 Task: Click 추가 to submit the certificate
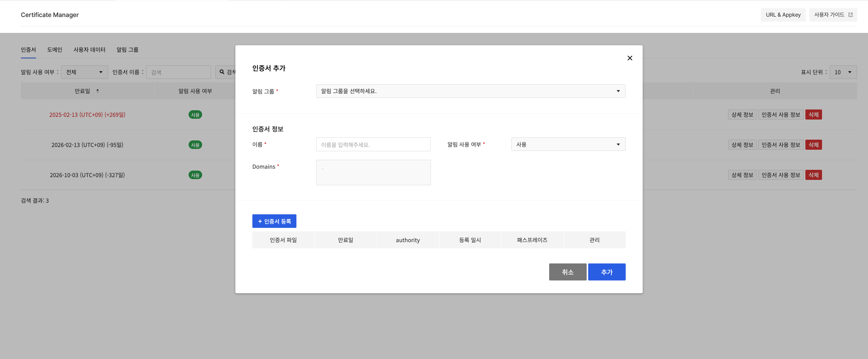click(x=606, y=272)
